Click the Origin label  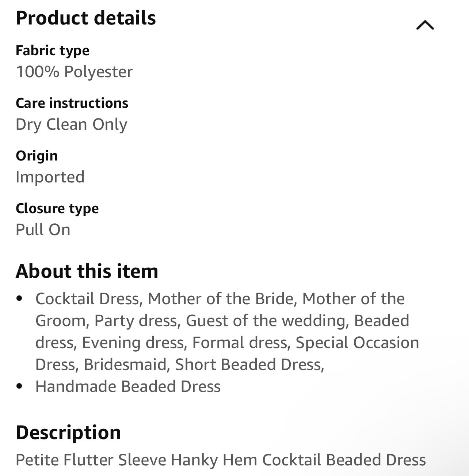[x=37, y=156]
